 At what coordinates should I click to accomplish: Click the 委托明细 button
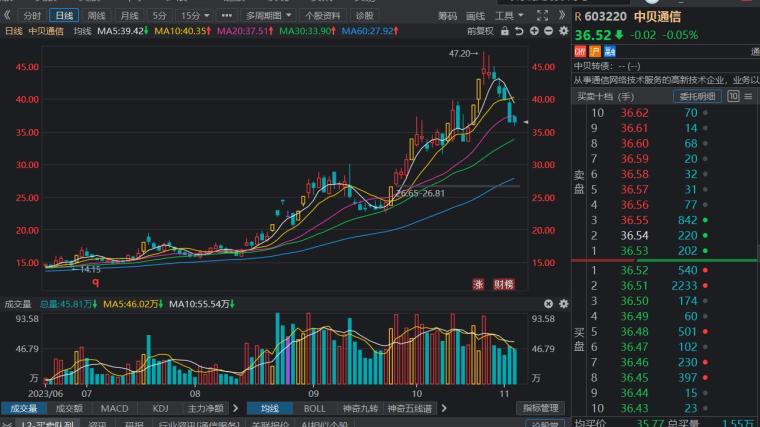[697, 96]
